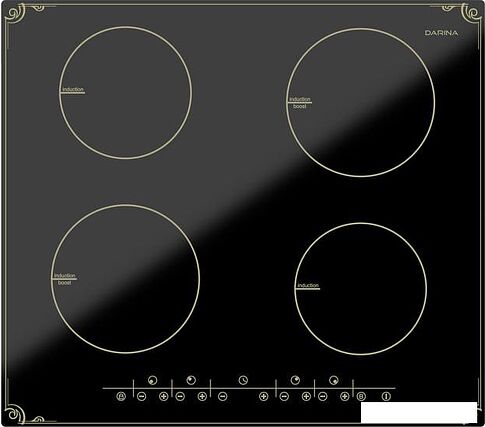This screenshot has height=427, width=485.
Task: Increase the timer with its plus button
Action: pyautogui.click(x=264, y=396)
